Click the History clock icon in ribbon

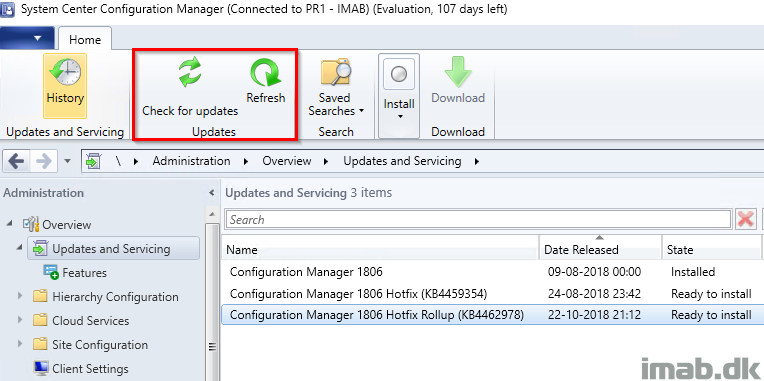tap(65, 73)
